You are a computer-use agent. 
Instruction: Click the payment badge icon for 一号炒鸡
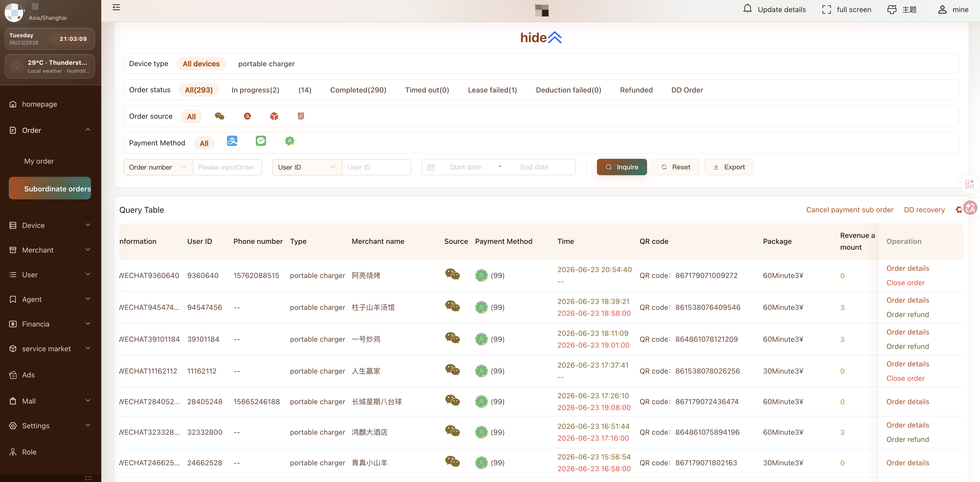pyautogui.click(x=481, y=339)
